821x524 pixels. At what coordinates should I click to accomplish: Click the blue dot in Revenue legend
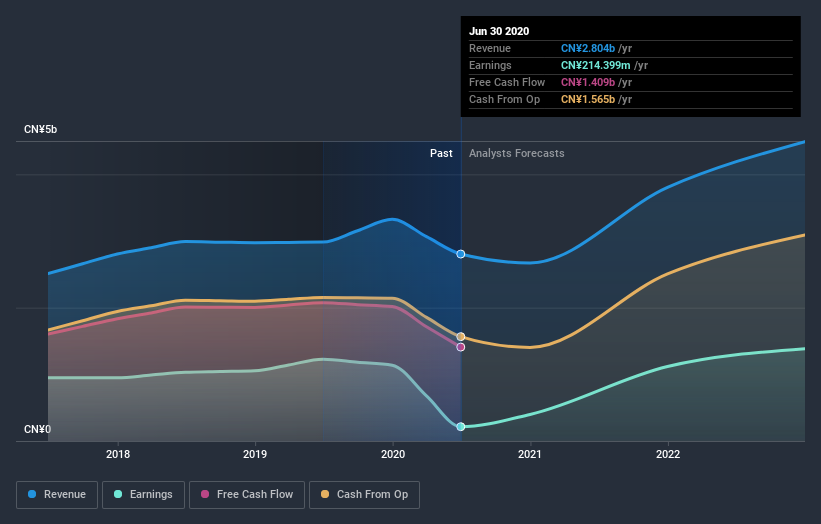click(32, 494)
